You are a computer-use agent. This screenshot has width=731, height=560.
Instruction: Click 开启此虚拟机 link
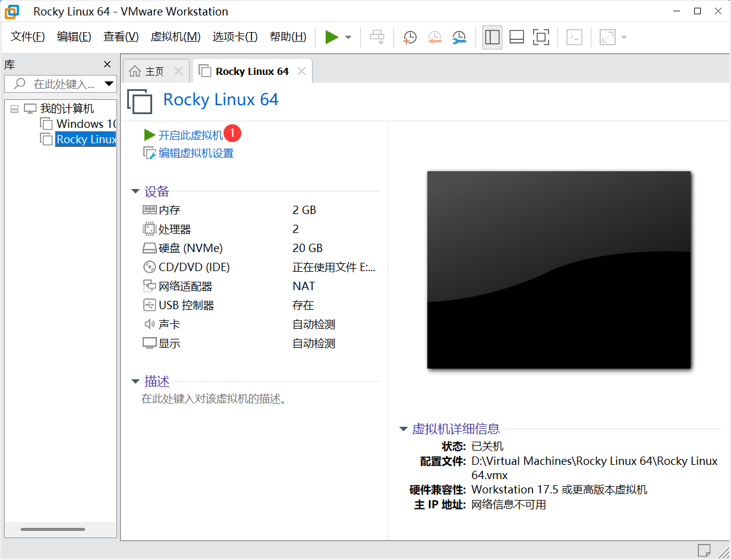click(x=190, y=136)
